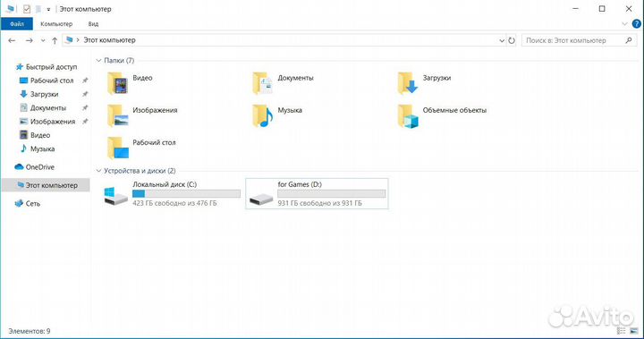Open the Вид ribbon tab

[93, 24]
